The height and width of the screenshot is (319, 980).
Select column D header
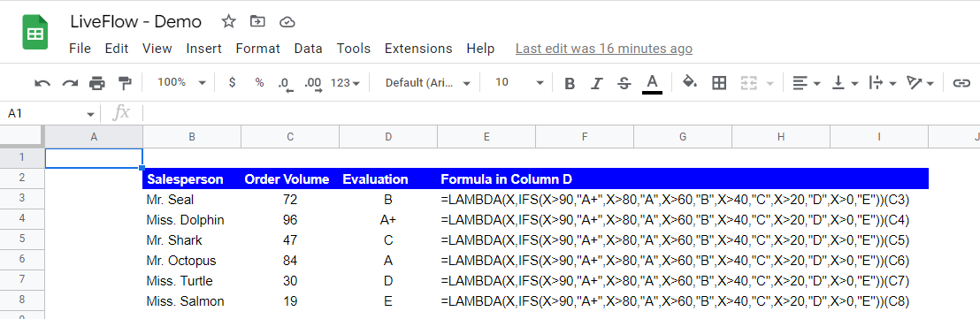[388, 137]
